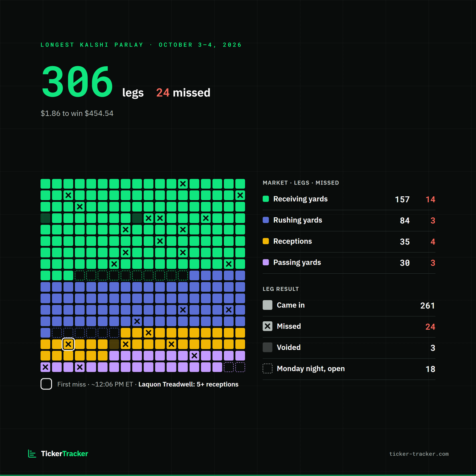The image size is (476, 476).
Task: Select the dimmed voided yellow cell in the grid
Action: [114, 344]
